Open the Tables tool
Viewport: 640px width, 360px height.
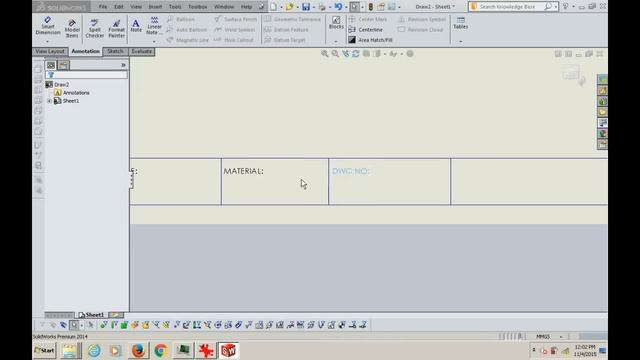(x=460, y=23)
